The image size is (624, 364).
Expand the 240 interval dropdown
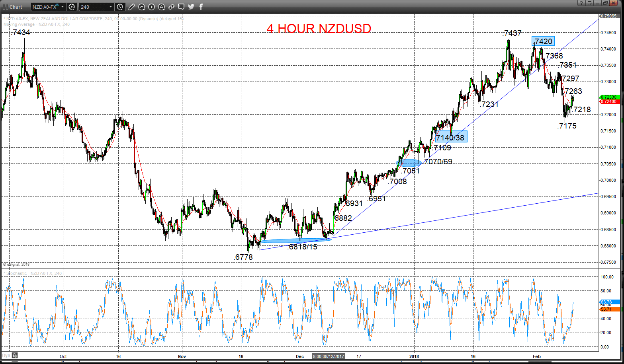[110, 7]
